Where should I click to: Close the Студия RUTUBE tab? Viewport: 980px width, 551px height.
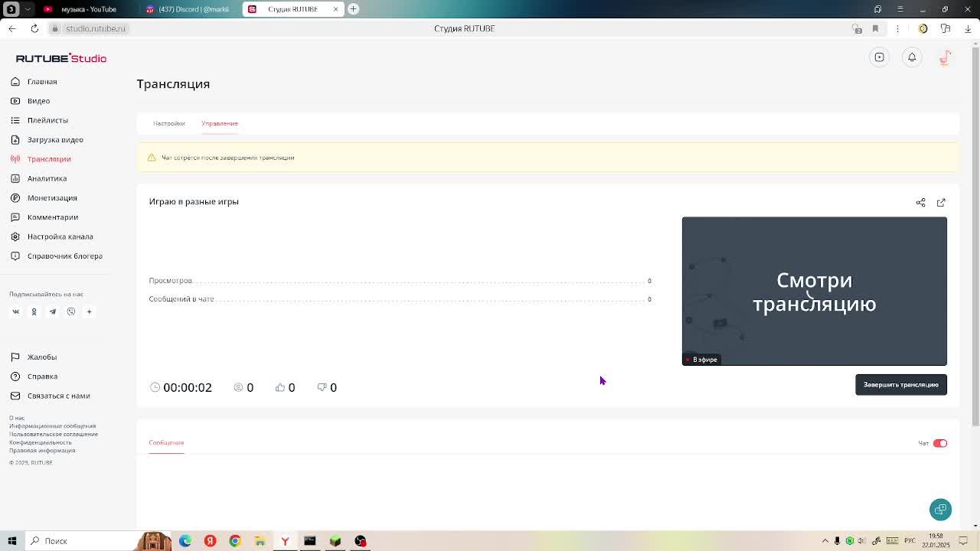tap(335, 9)
